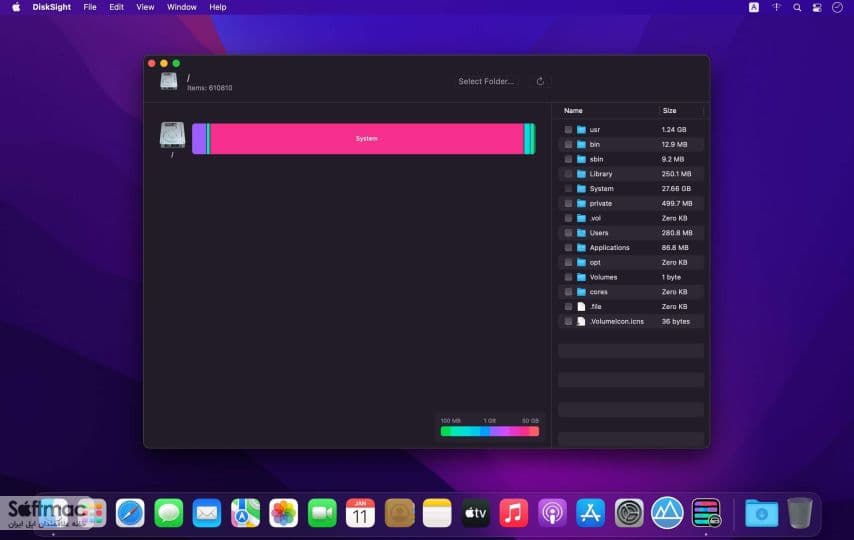Sort list by Name column header
Image resolution: width=854 pixels, height=540 pixels.
click(x=573, y=111)
